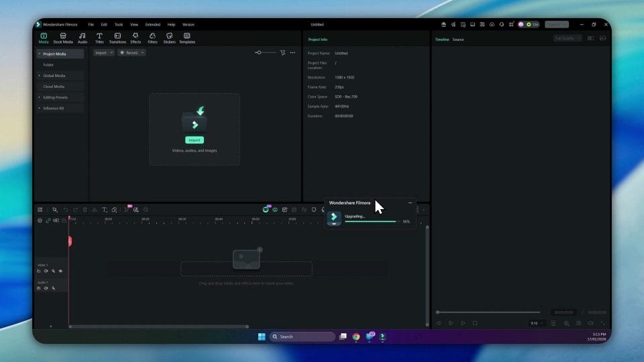Click the green Import button

pyautogui.click(x=195, y=140)
